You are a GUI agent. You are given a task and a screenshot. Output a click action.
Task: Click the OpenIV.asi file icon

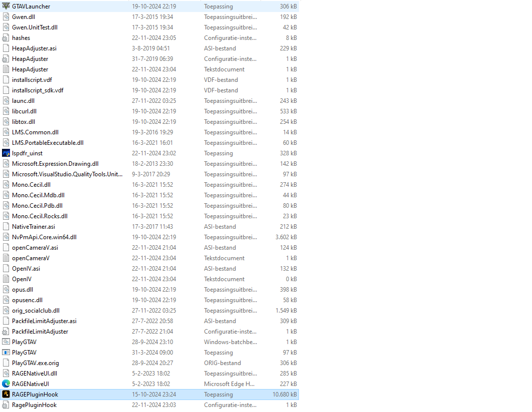pos(6,268)
